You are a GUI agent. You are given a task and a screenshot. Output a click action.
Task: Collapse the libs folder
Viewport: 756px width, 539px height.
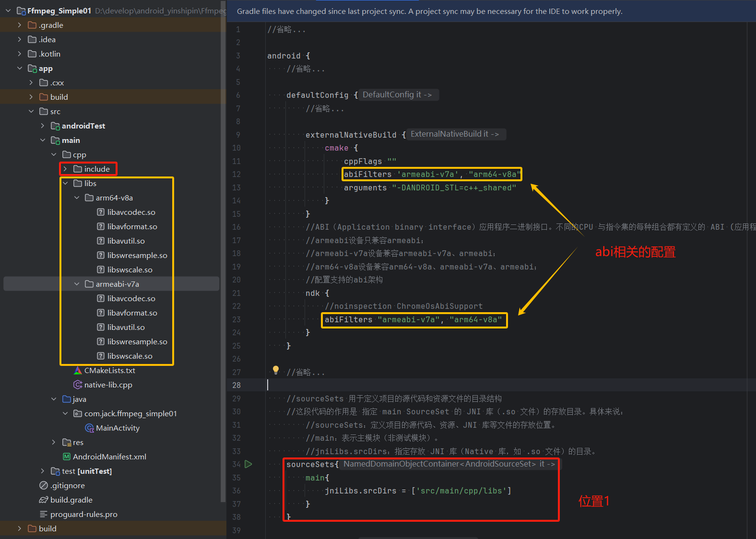point(65,184)
